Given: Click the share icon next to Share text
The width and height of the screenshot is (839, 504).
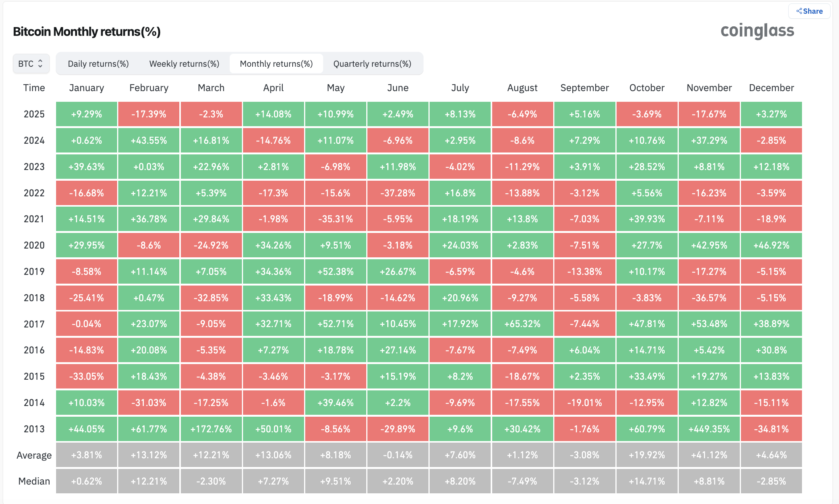Looking at the screenshot, I should coord(799,11).
